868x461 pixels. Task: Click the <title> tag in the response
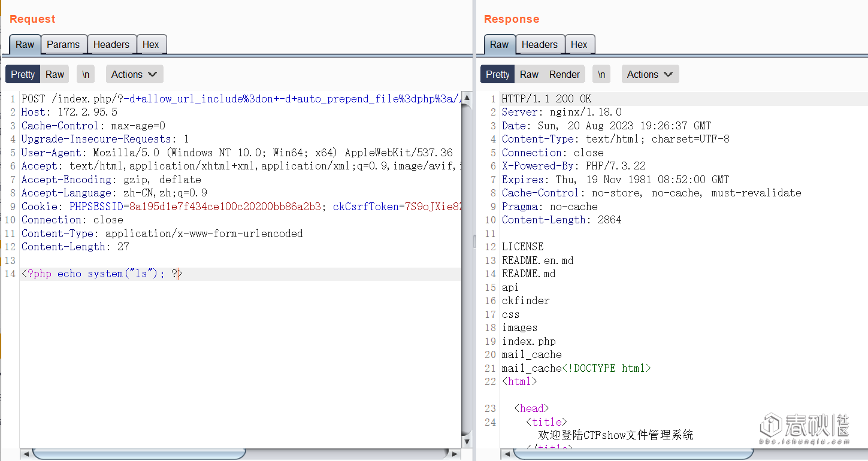(546, 422)
